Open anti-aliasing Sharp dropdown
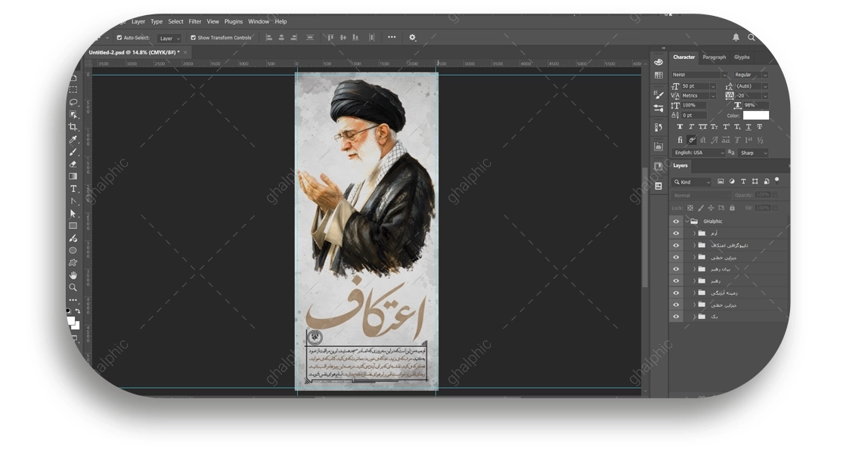Screen dimensions: 868x455 tap(753, 153)
